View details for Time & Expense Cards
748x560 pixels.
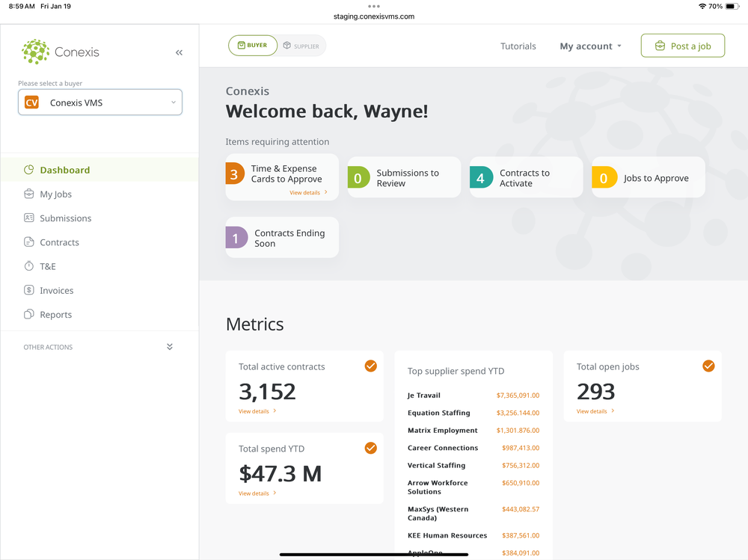308,193
